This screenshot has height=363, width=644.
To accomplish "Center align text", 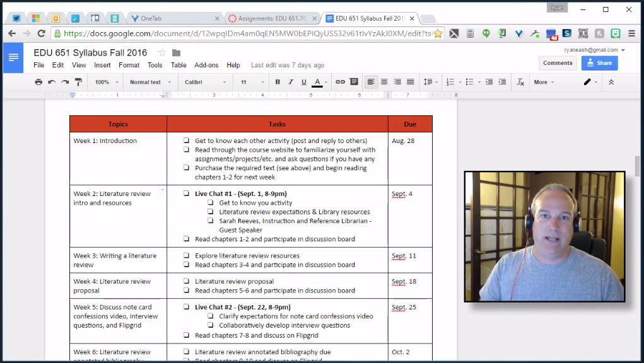I will pyautogui.click(x=384, y=82).
